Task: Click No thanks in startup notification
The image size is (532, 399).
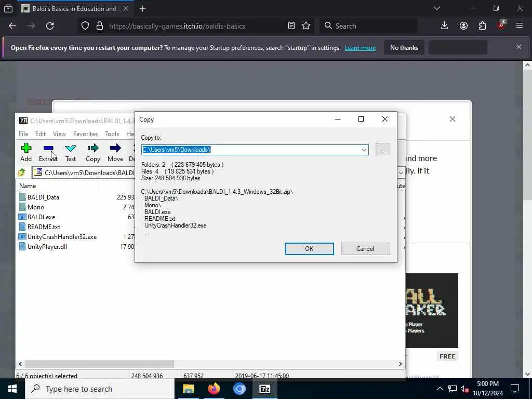Action: 404,48
